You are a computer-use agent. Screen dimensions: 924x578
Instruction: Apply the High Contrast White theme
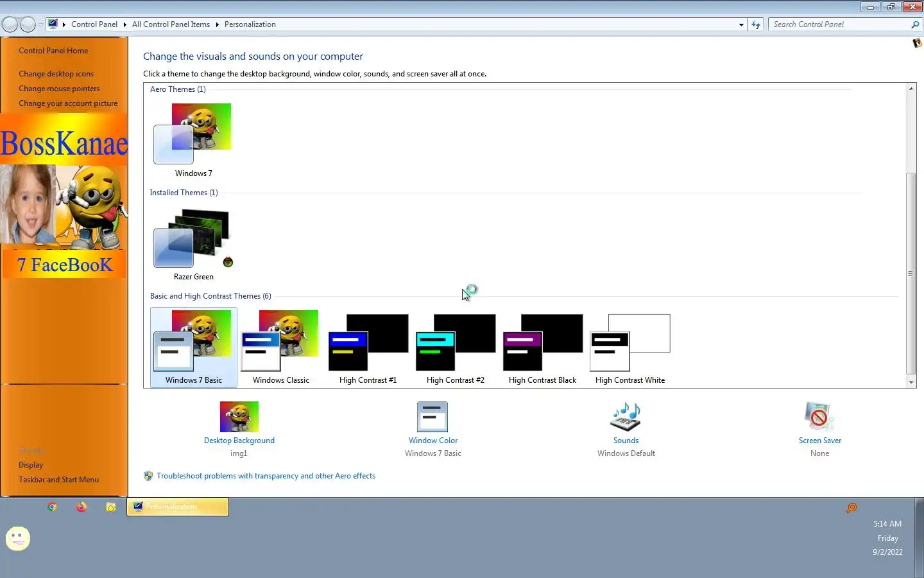click(630, 347)
